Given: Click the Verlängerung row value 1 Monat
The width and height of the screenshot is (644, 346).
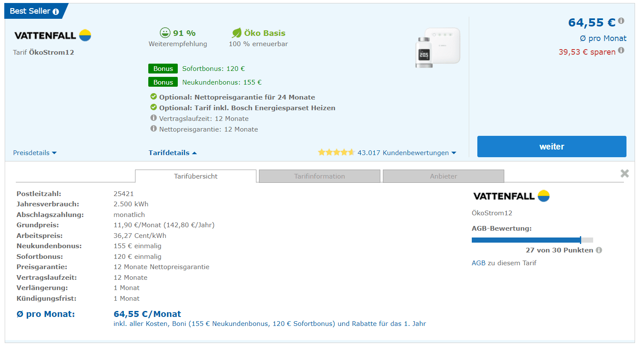Looking at the screenshot, I should 126,288.
